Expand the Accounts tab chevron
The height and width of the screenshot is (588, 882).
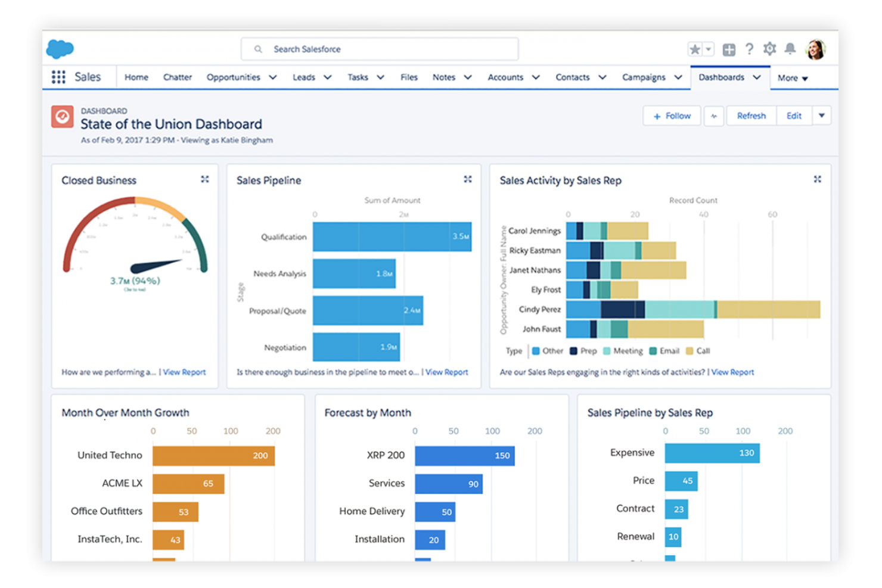[x=536, y=77]
